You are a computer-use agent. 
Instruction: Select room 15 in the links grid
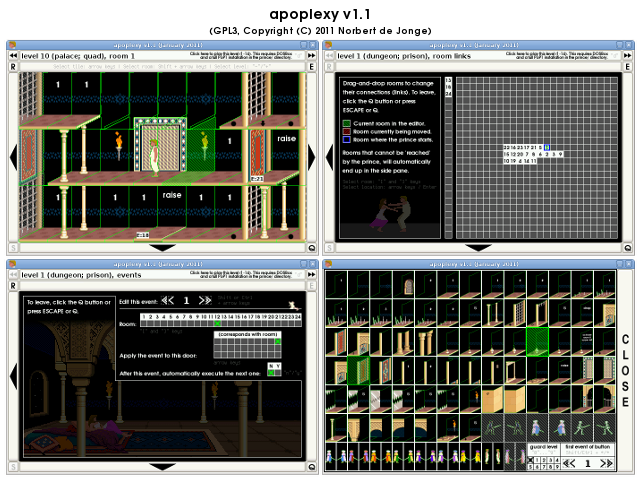[506, 154]
